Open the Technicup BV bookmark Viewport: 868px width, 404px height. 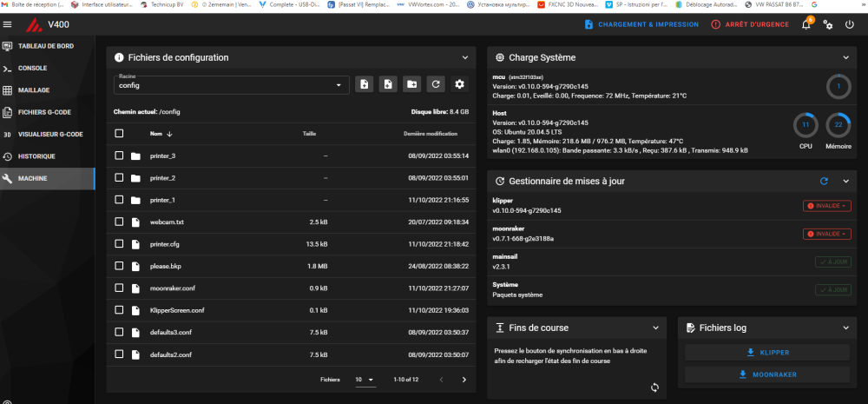163,4
